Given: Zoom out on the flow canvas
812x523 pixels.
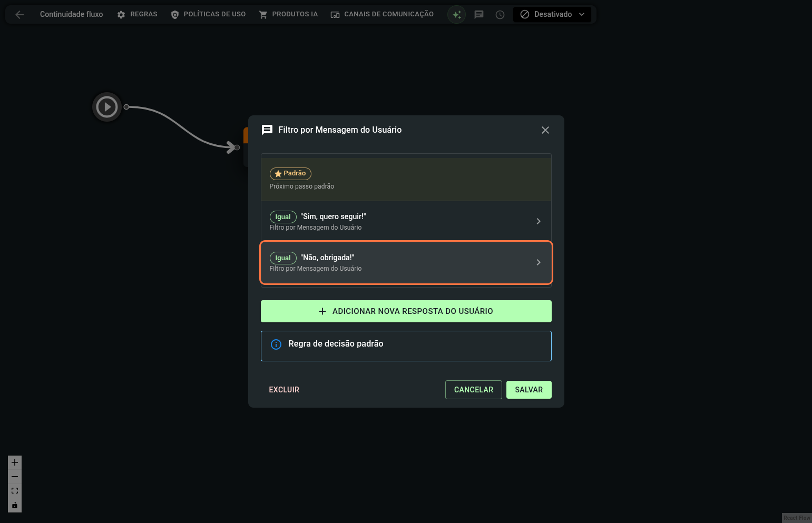Looking at the screenshot, I should coord(15,477).
